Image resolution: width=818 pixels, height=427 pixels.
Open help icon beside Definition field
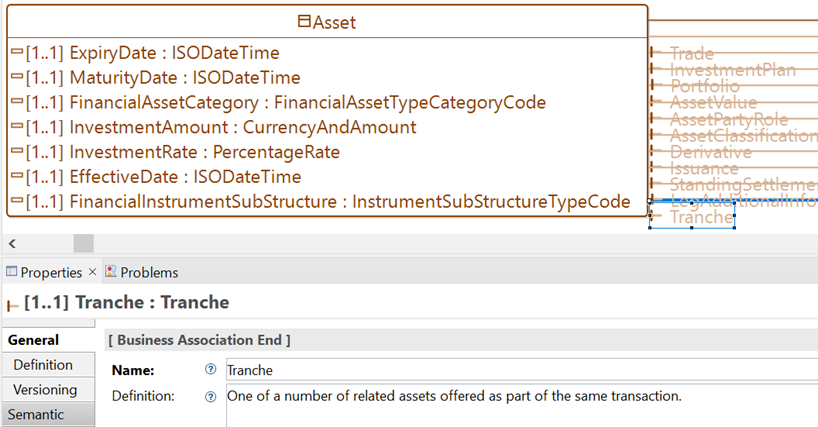coord(210,397)
